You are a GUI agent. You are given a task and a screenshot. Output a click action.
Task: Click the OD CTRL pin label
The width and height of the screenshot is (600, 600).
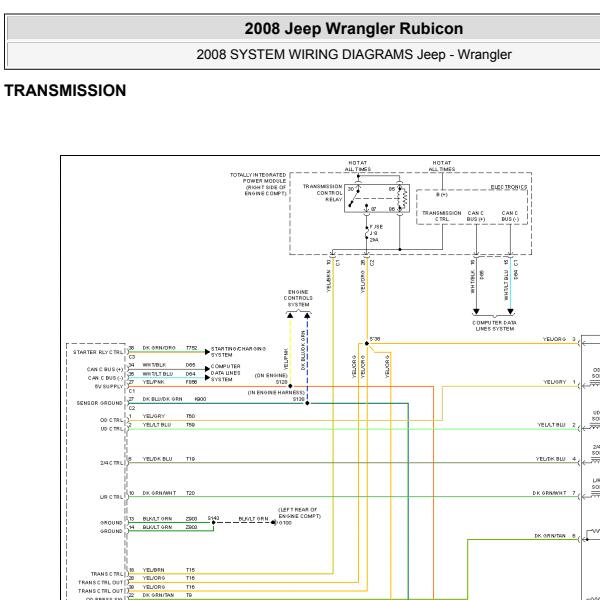click(111, 420)
